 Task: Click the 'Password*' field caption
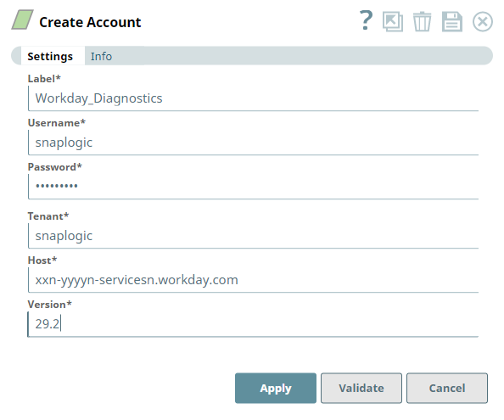pyautogui.click(x=54, y=167)
